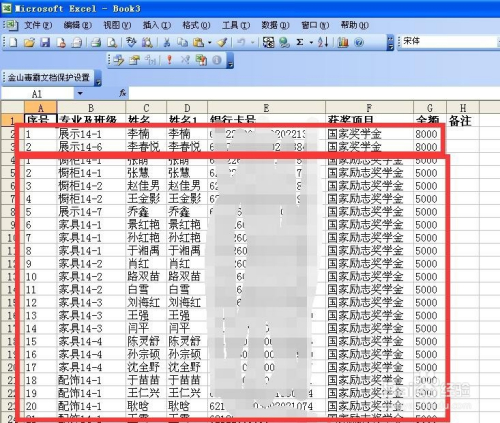The image size is (500, 423).
Task: Select row 5 header
Action: pos(13,173)
